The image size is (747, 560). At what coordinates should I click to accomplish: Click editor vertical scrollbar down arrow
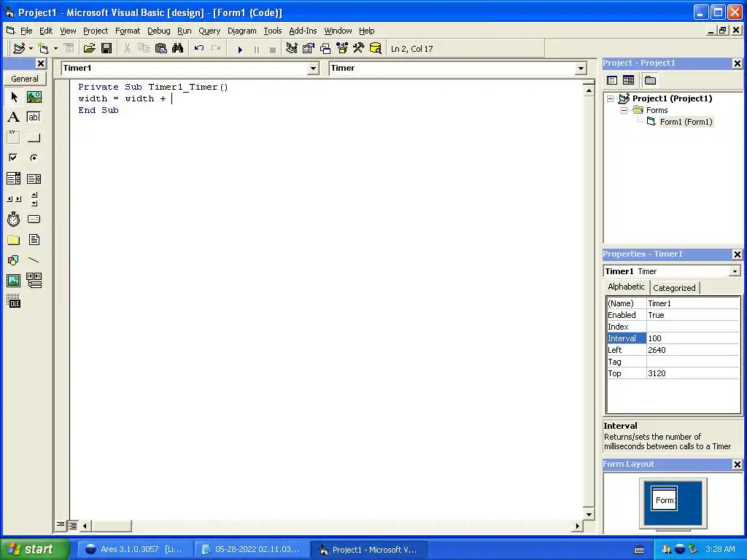(x=589, y=514)
